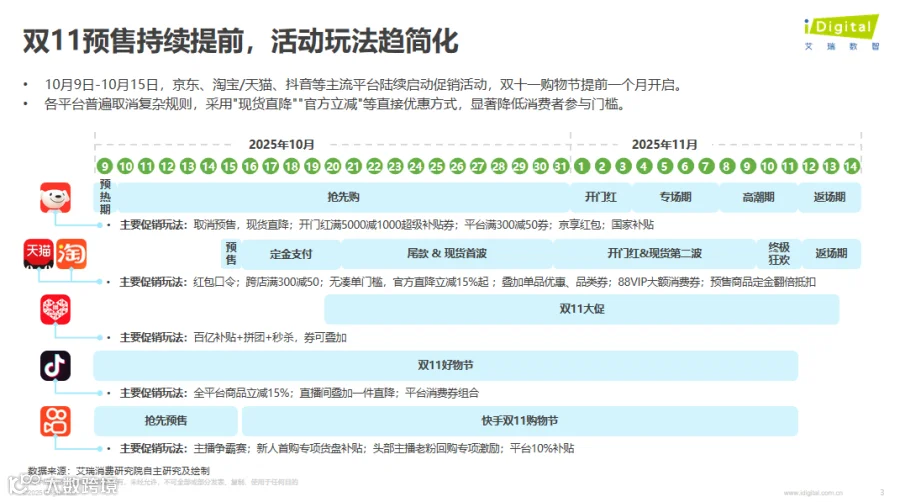Select the Tmall row 返场期 block
This screenshot has height=502, width=900.
[x=831, y=254]
